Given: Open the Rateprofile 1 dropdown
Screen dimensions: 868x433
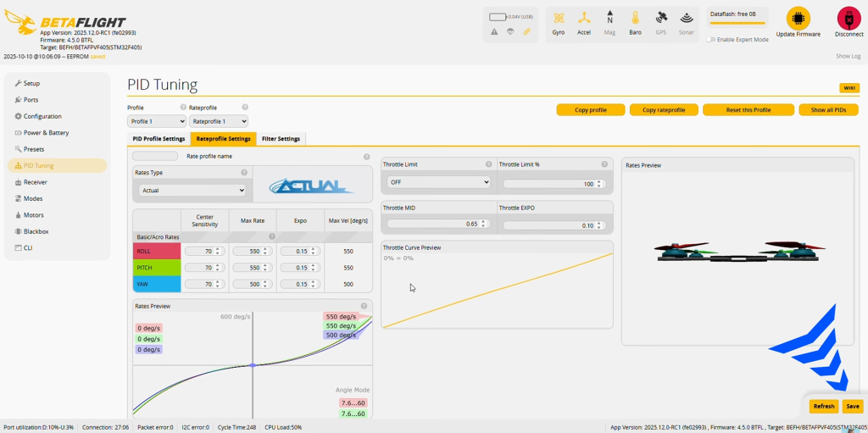Looking at the screenshot, I should pos(213,121).
